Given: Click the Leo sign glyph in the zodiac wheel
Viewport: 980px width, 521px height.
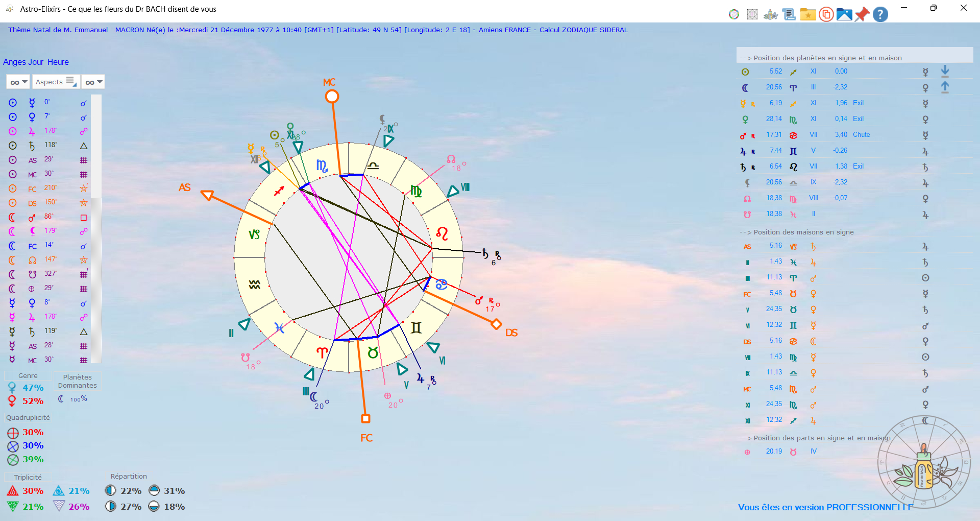Looking at the screenshot, I should (x=442, y=234).
